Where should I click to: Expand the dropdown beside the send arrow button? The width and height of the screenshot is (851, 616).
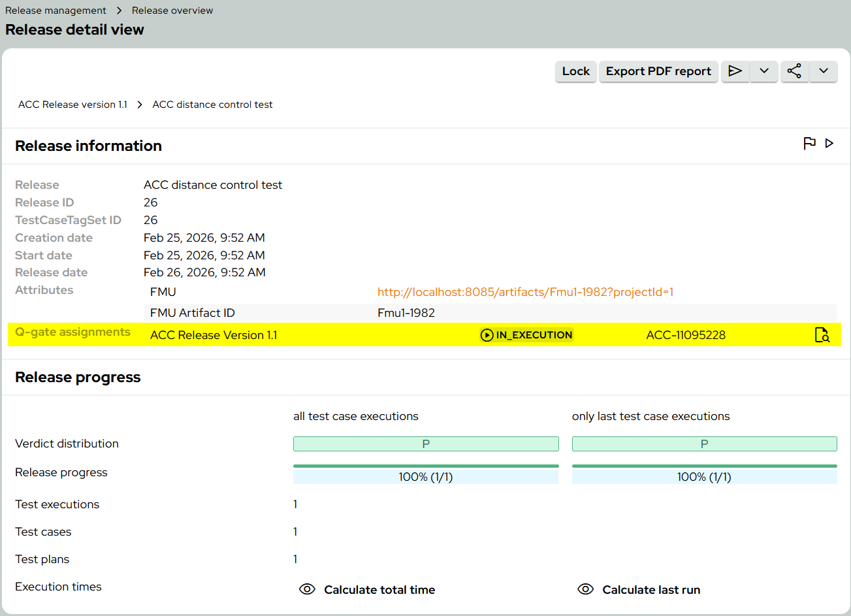(763, 71)
